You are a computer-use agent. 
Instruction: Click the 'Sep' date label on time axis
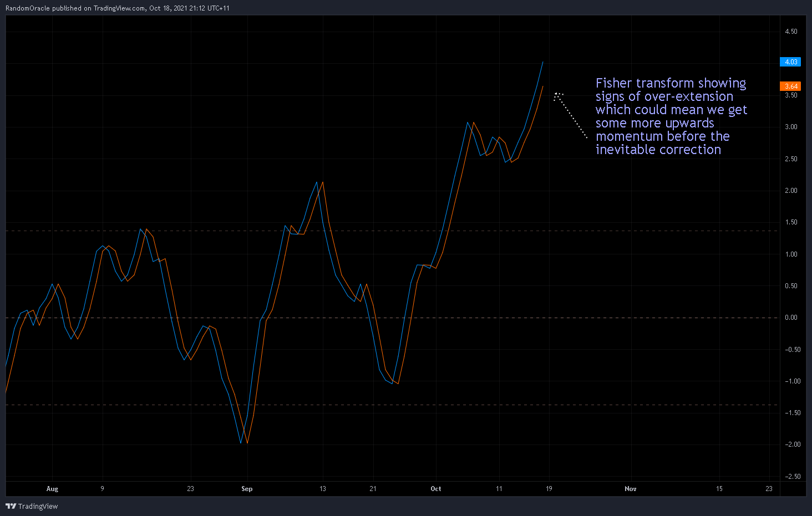coord(247,489)
